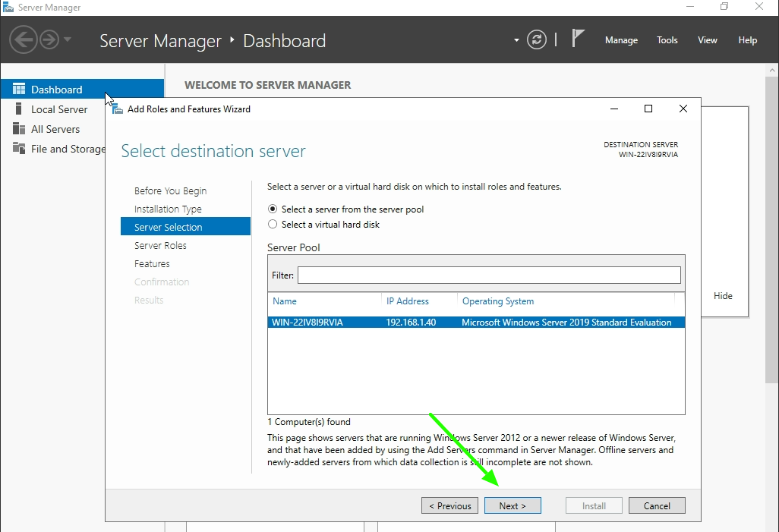Click the refresh icon in the toolbar
Viewport: 779px width, 532px height.
tap(537, 39)
